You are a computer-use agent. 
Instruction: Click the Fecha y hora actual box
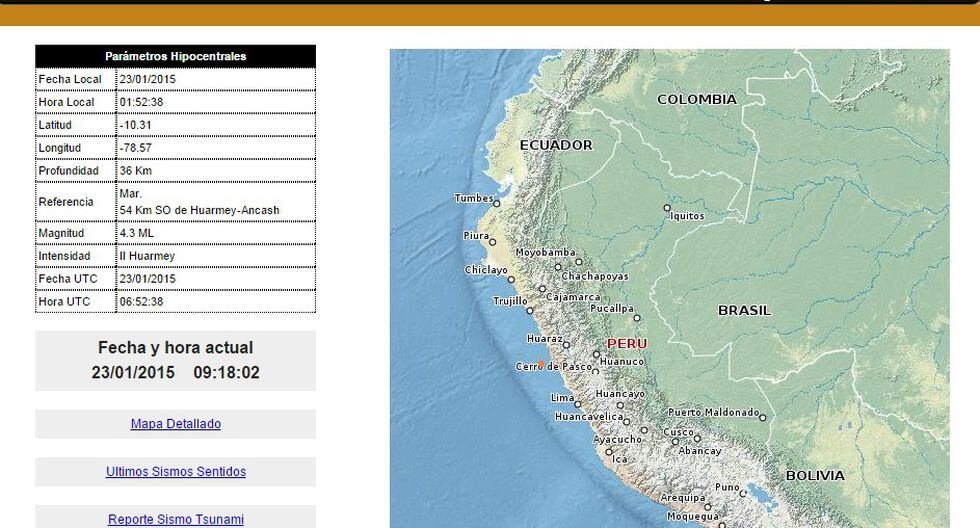tap(175, 360)
